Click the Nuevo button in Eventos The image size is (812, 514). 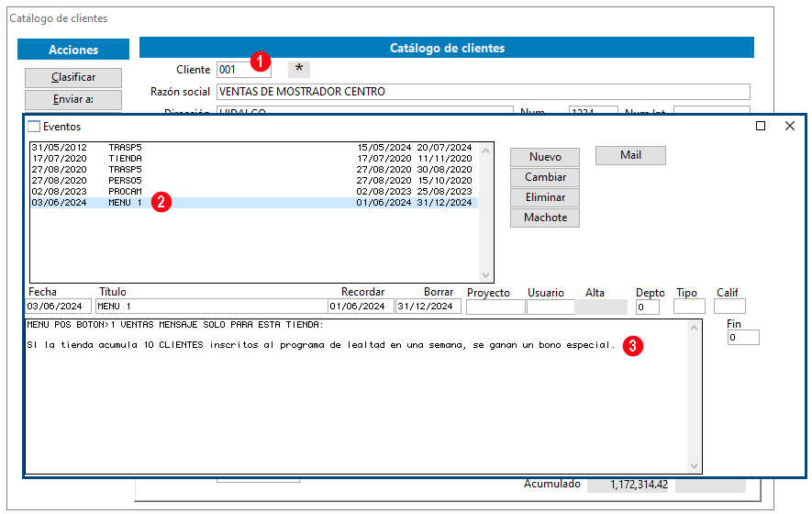click(x=545, y=157)
